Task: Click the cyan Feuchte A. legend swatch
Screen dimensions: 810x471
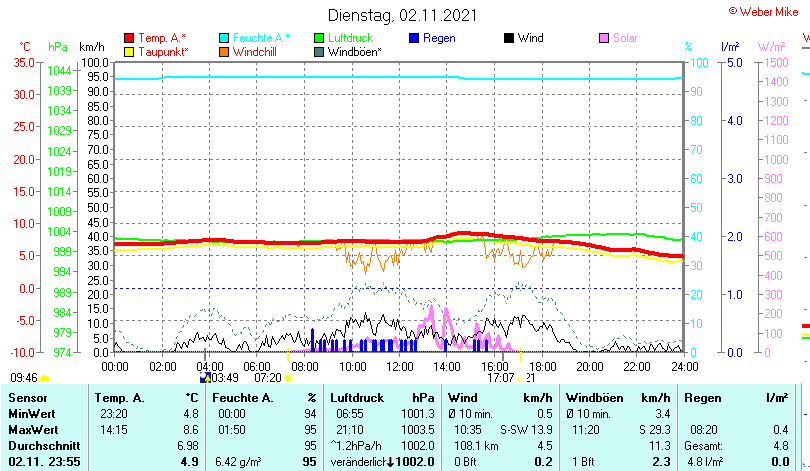Action: (224, 38)
